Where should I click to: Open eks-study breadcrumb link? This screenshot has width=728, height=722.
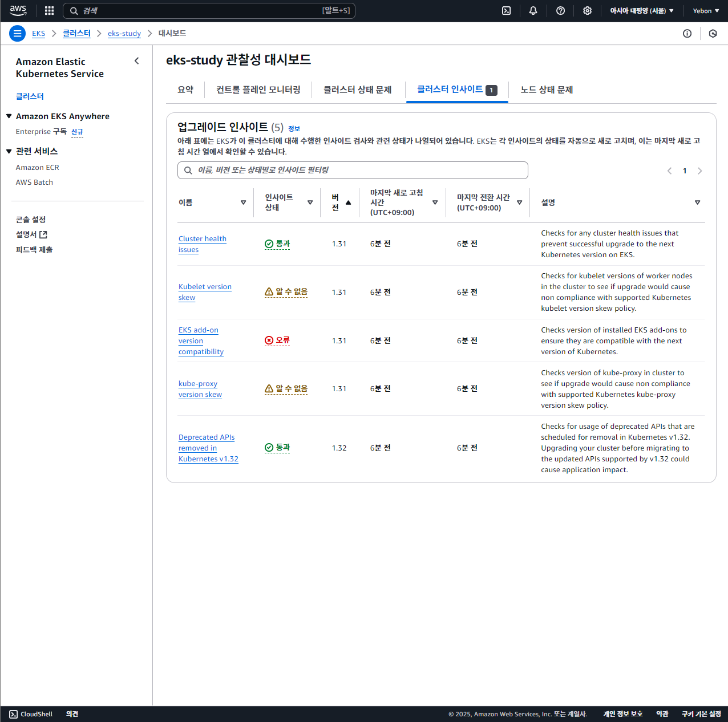click(124, 34)
